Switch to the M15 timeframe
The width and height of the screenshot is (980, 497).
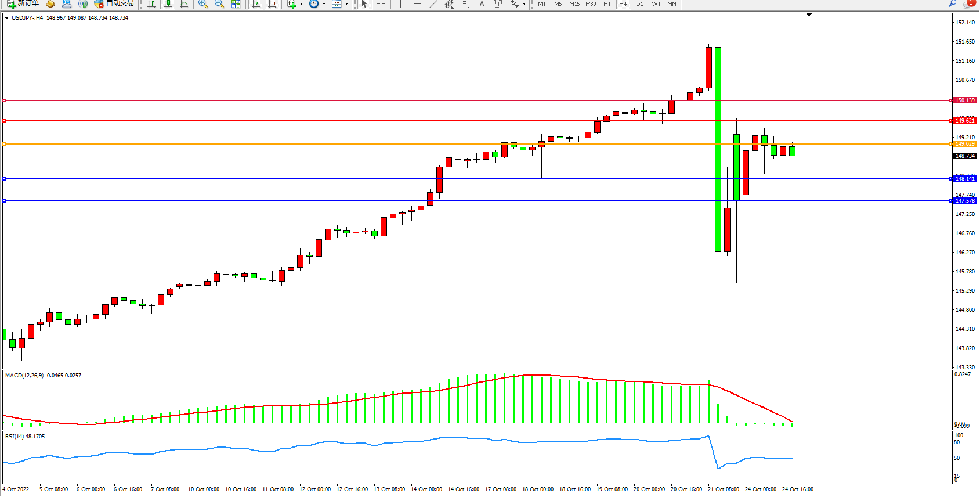tap(574, 4)
